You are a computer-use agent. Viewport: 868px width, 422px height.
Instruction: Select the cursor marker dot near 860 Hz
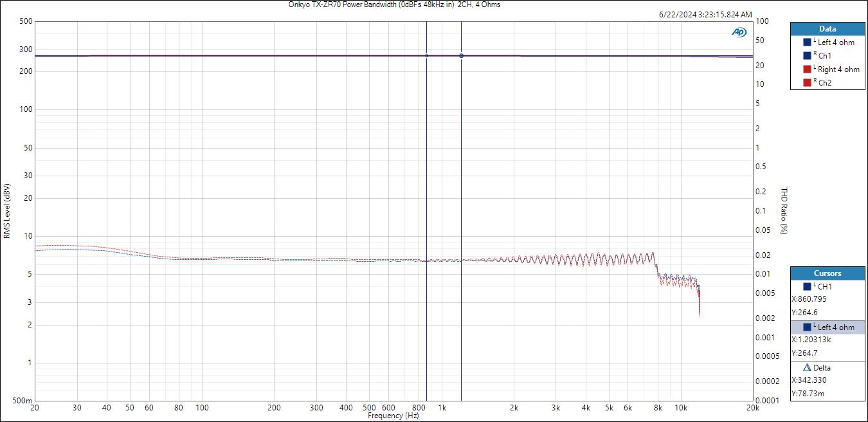tap(426, 56)
